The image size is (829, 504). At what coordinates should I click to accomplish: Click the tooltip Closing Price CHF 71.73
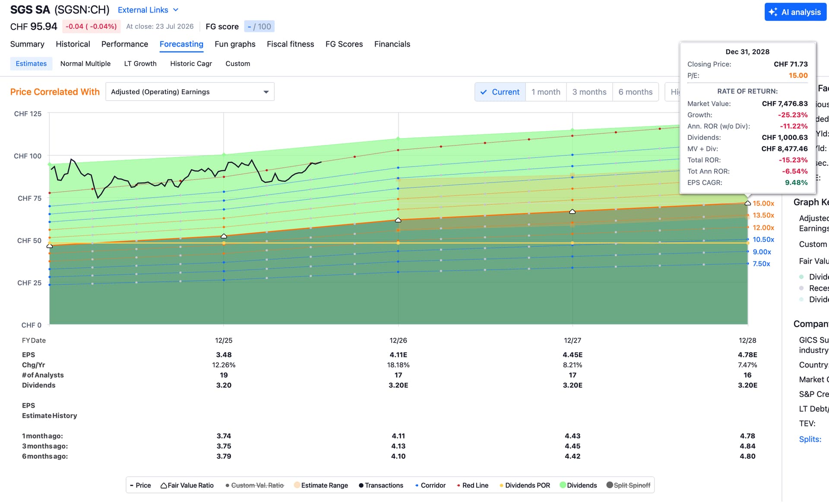pos(791,64)
